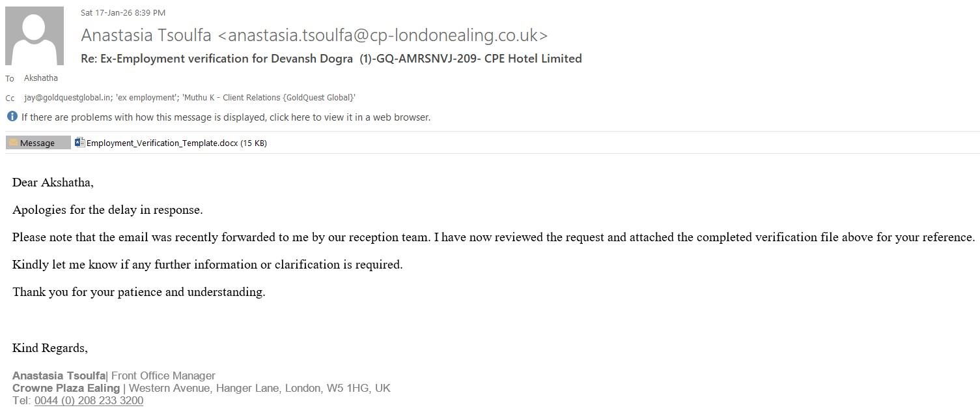Click the "To" field label
The width and height of the screenshot is (980, 412).
click(10, 79)
